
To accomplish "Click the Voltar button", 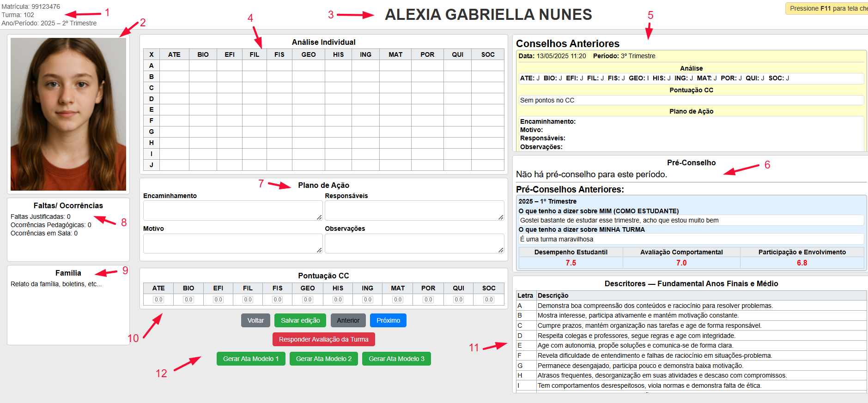I will (255, 320).
